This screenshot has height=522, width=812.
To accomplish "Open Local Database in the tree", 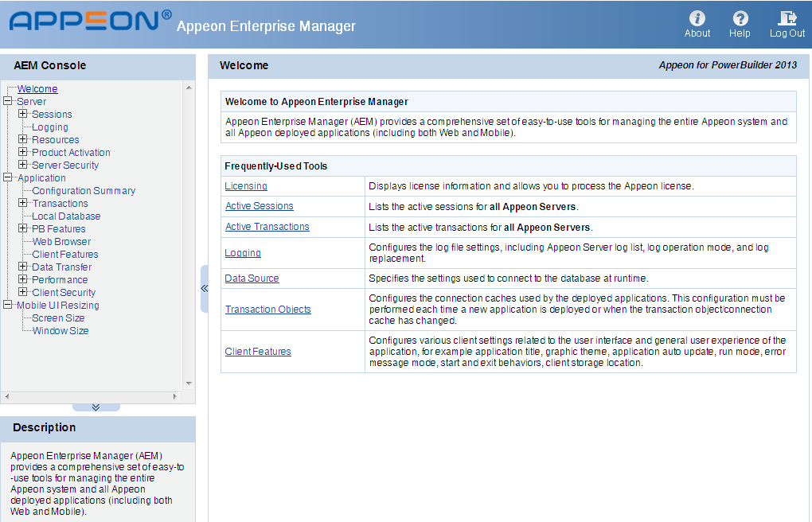I will tap(66, 216).
